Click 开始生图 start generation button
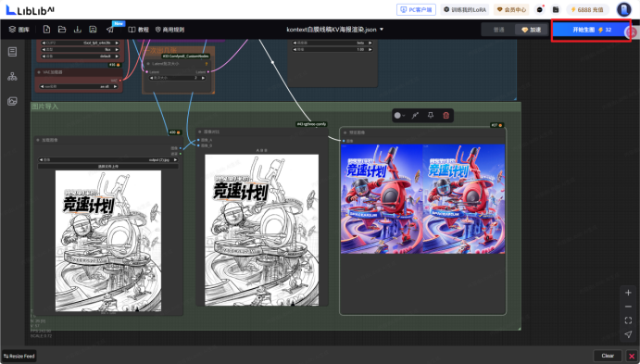 point(591,30)
